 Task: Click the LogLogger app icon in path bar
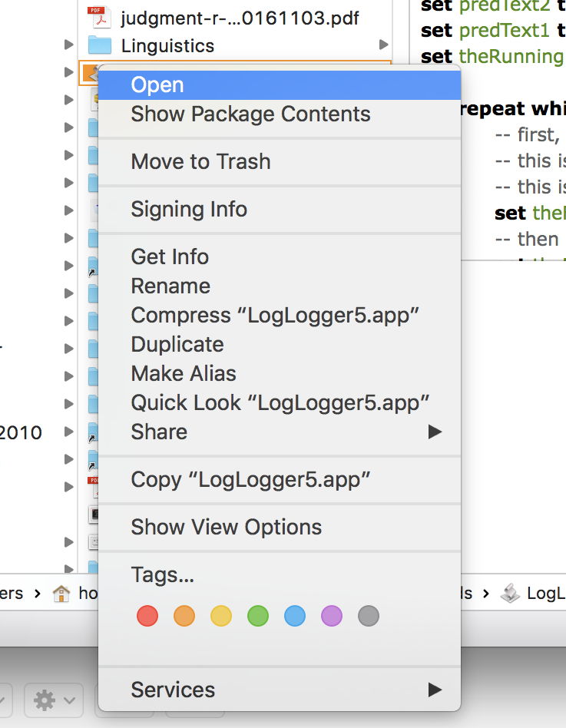pyautogui.click(x=510, y=593)
